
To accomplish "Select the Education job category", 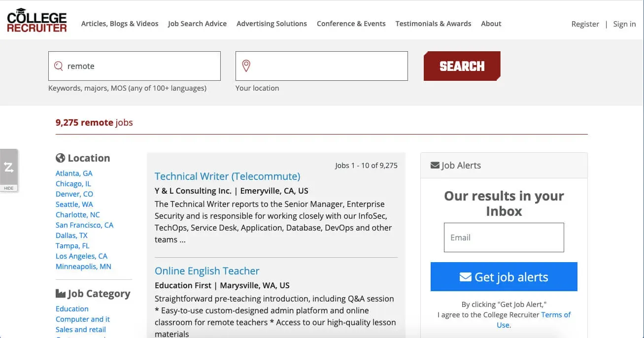I will pos(72,309).
